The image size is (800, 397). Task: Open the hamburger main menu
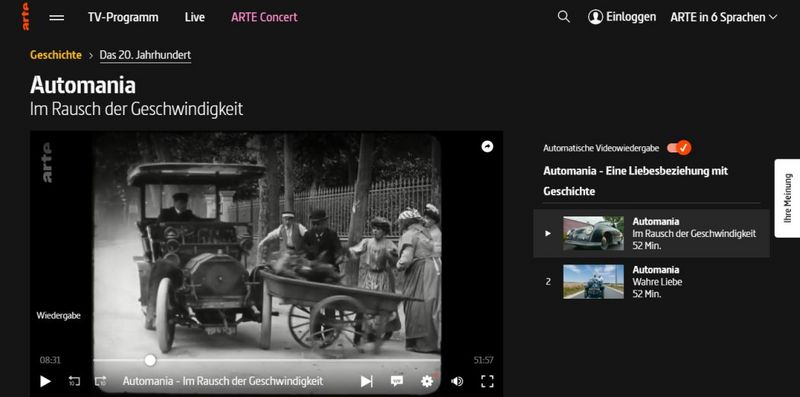[x=57, y=17]
